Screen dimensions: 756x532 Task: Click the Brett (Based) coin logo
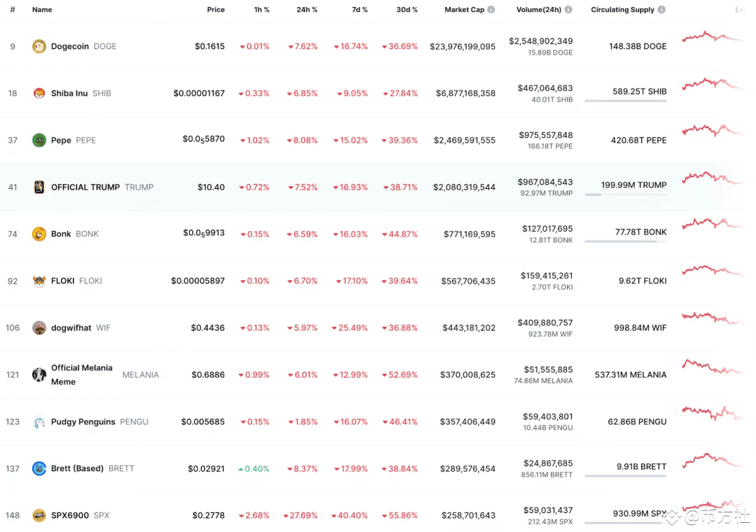point(39,468)
